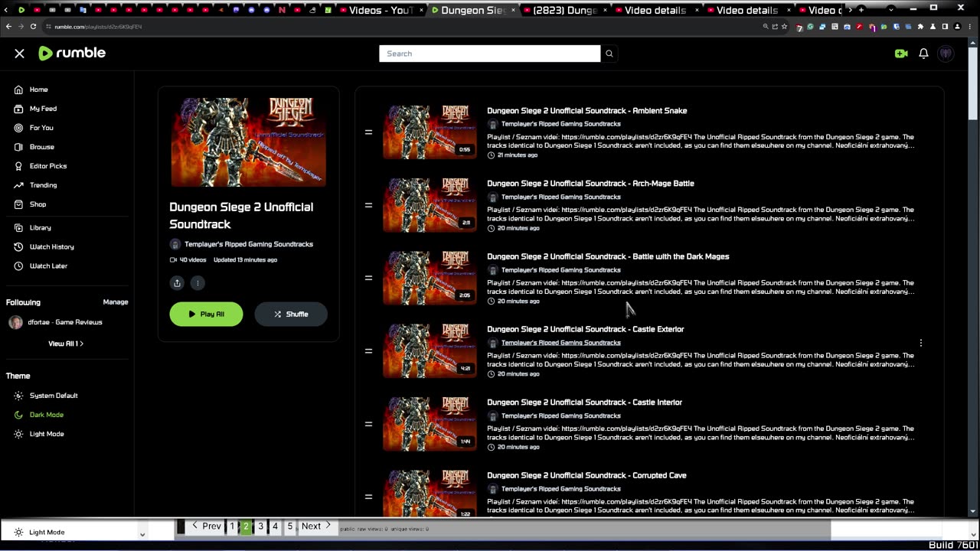Open Castle Exterior row three-dot options menu
This screenshot has height=551, width=980.
tap(920, 343)
